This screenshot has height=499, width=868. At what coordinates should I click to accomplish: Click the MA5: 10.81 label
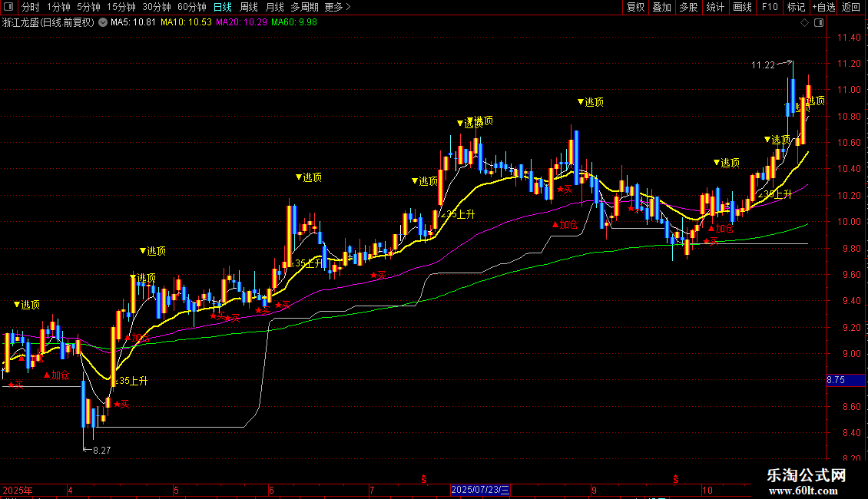(133, 23)
